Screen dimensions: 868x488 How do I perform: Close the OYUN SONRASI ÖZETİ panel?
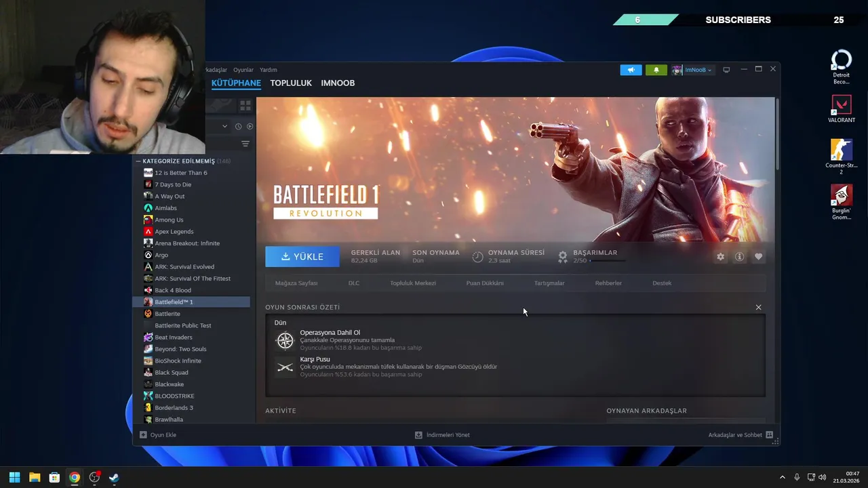758,307
